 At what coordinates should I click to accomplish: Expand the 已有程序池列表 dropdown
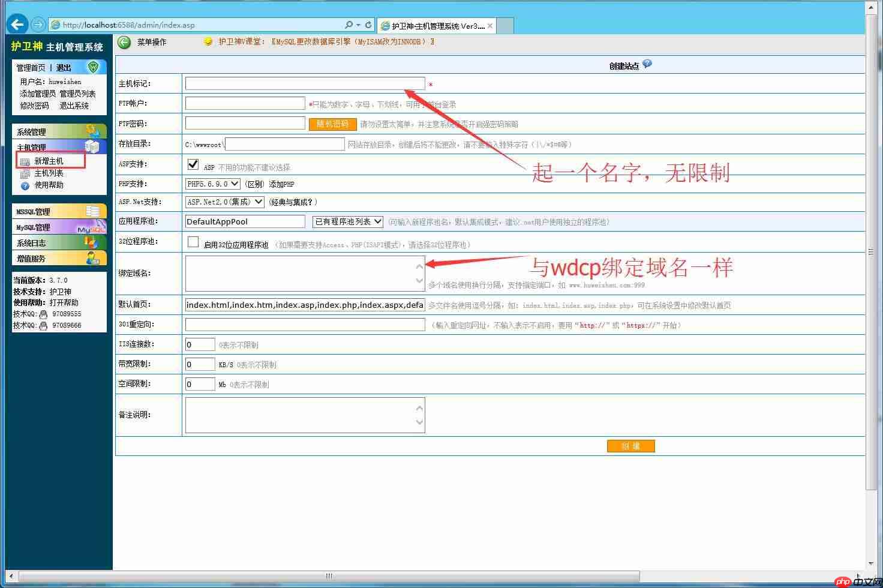347,221
